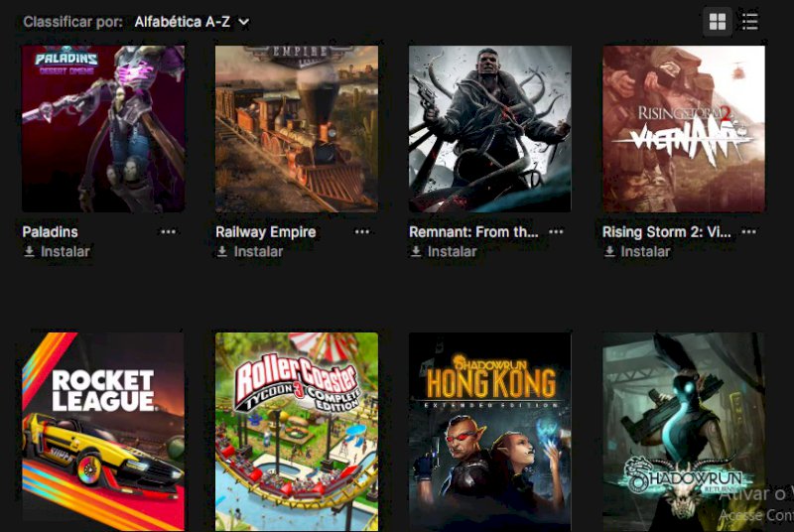Click download icon under Rising Storm 2
794x532 pixels.
(609, 251)
